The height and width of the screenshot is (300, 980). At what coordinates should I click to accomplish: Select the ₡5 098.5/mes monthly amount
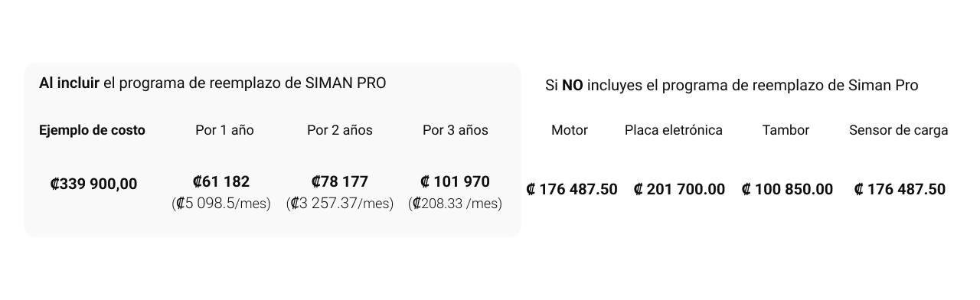click(221, 204)
